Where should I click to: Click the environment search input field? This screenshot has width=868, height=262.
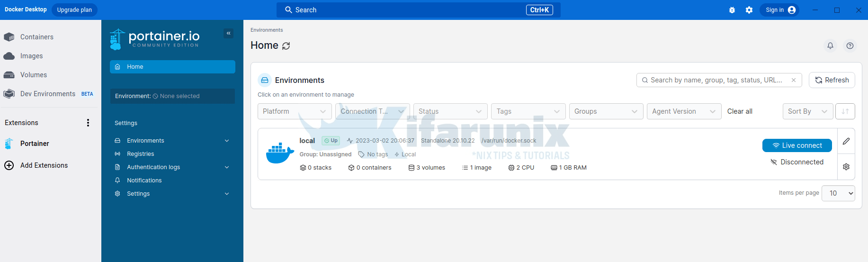tap(719, 80)
